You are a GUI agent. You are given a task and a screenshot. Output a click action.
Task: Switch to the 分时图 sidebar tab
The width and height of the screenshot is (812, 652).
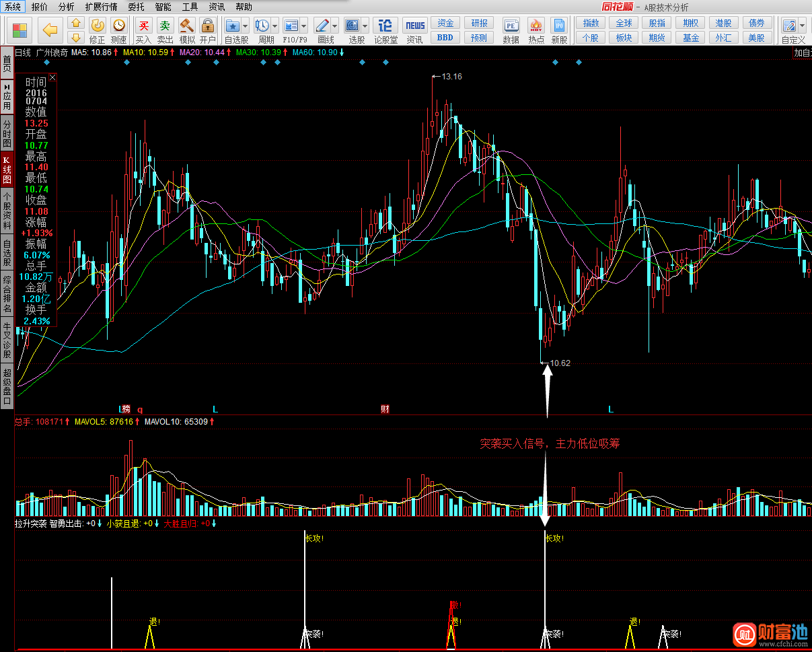coord(7,134)
